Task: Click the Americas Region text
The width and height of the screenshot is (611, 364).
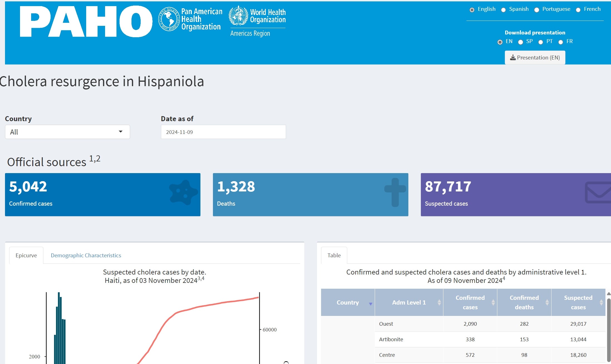Action: 250,33
